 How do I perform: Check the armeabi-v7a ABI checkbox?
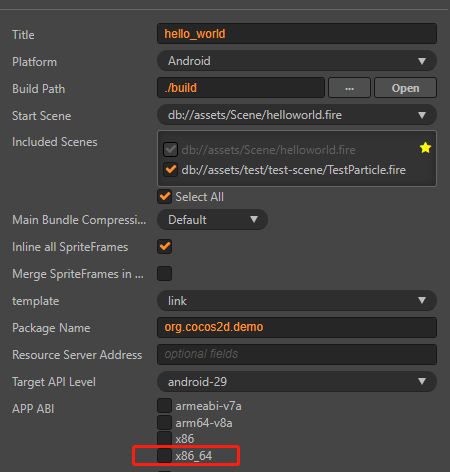coord(165,406)
